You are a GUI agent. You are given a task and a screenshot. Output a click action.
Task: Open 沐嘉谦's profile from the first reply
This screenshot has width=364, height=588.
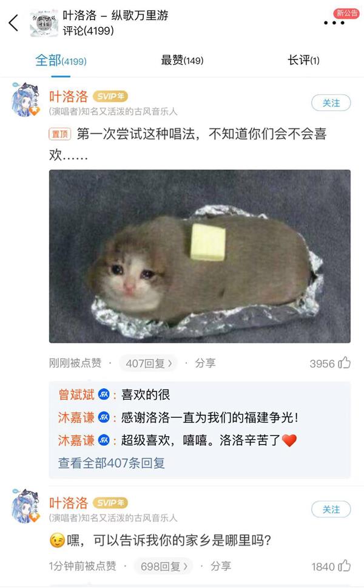point(76,417)
